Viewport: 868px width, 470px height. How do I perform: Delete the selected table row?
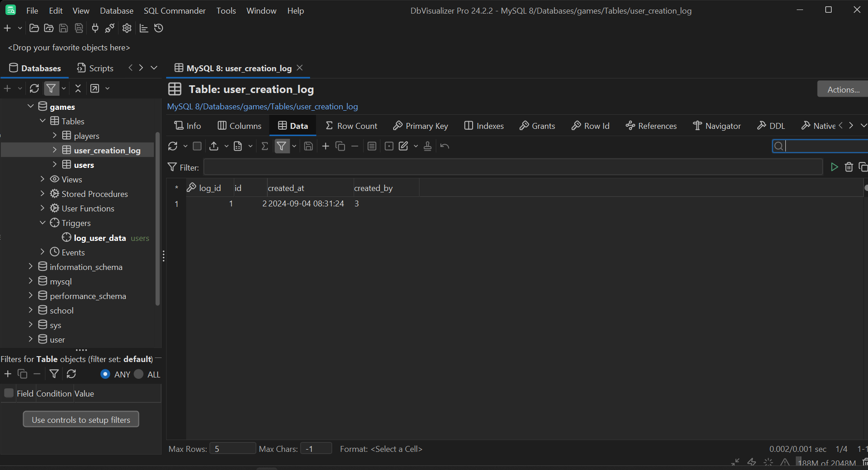[354, 146]
